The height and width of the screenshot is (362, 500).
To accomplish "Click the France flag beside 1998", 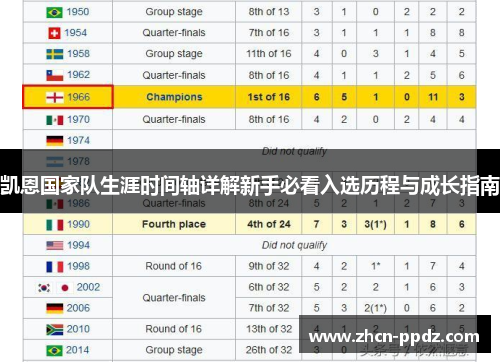I will point(55,267).
